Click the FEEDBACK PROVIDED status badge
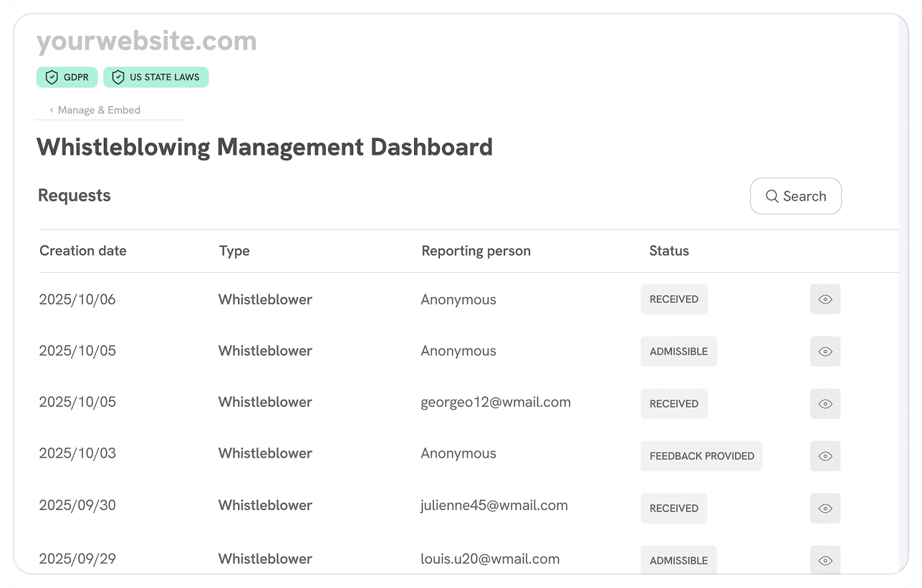This screenshot has width=922, height=588. click(701, 456)
